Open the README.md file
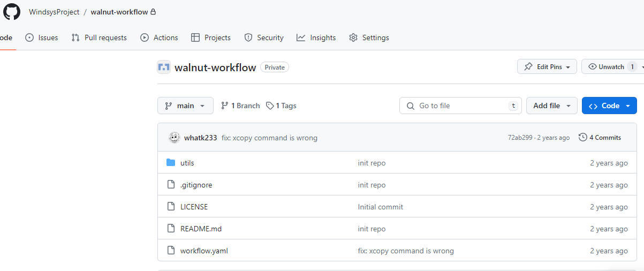 201,229
